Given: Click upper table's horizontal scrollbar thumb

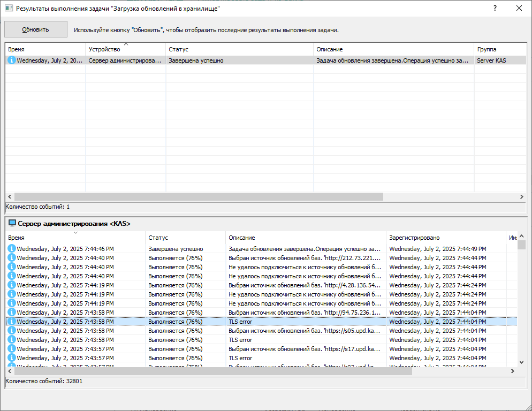Looking at the screenshot, I should pos(199,196).
